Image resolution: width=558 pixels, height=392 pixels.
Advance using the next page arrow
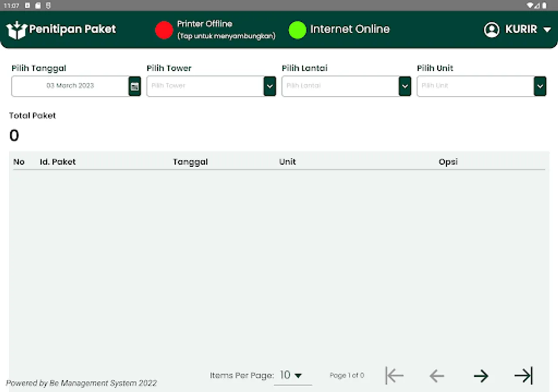pyautogui.click(x=481, y=375)
